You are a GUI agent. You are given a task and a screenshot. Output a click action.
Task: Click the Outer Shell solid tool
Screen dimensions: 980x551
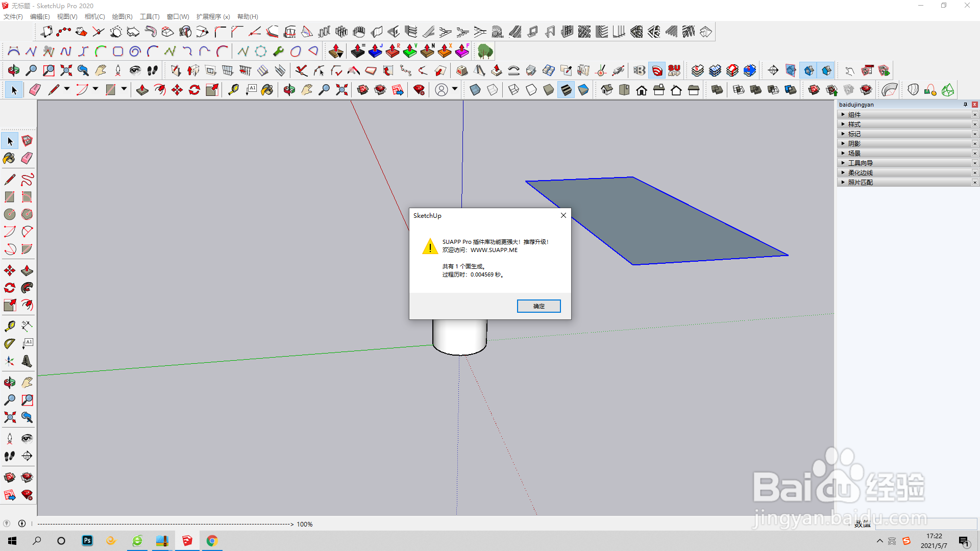[x=717, y=90]
